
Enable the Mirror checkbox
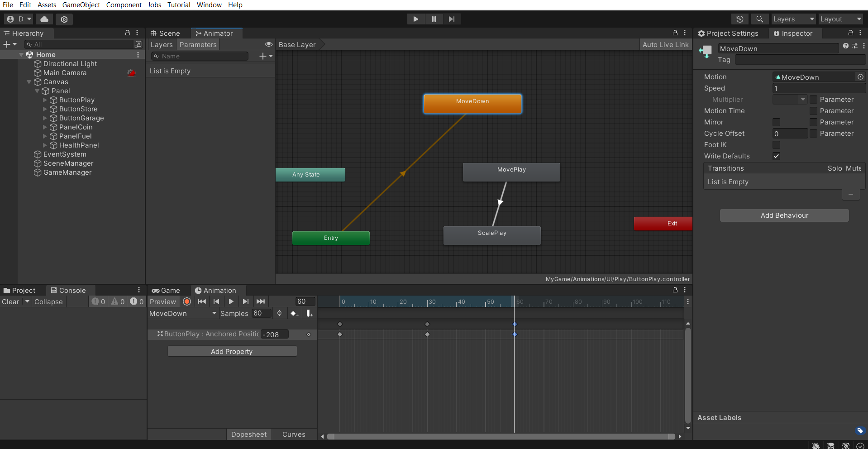pyautogui.click(x=777, y=122)
